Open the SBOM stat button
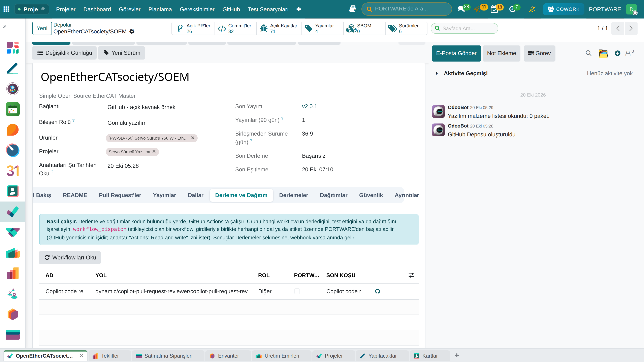 [x=364, y=28]
